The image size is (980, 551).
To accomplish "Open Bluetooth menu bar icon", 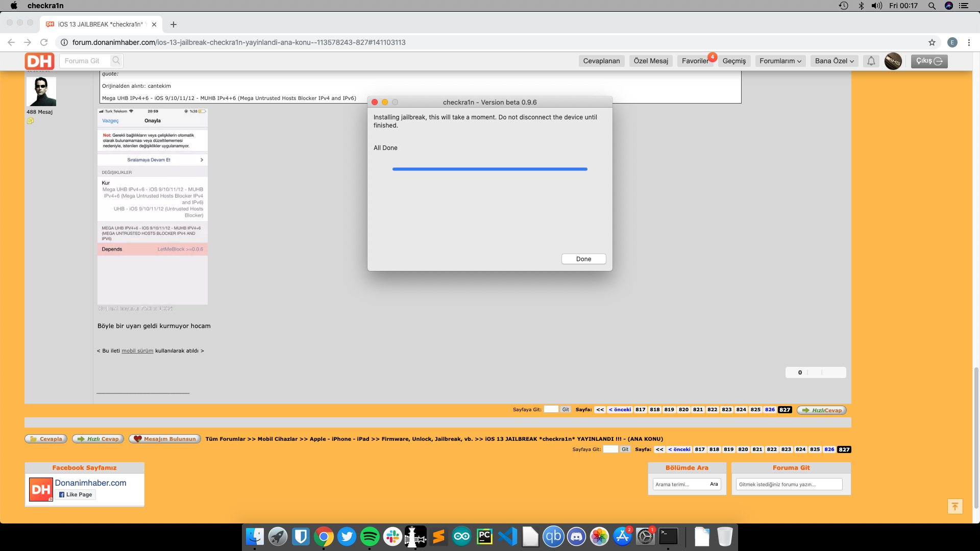I will pyautogui.click(x=861, y=6).
